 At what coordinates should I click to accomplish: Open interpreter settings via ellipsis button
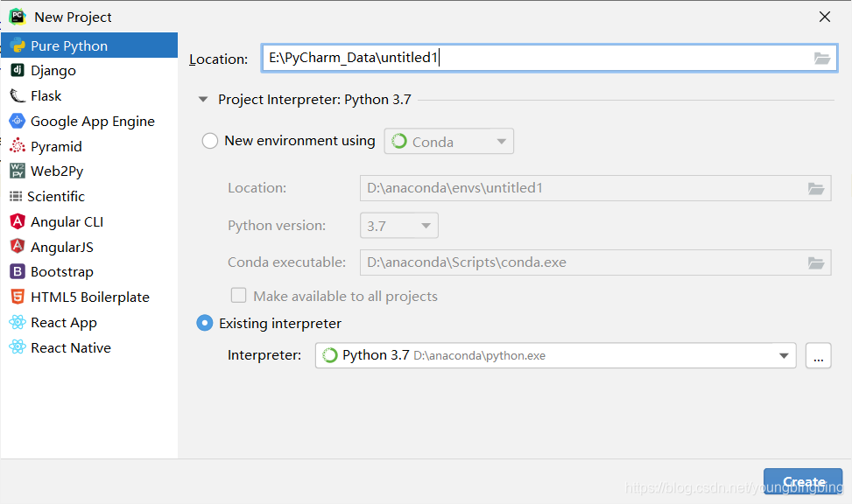(818, 355)
